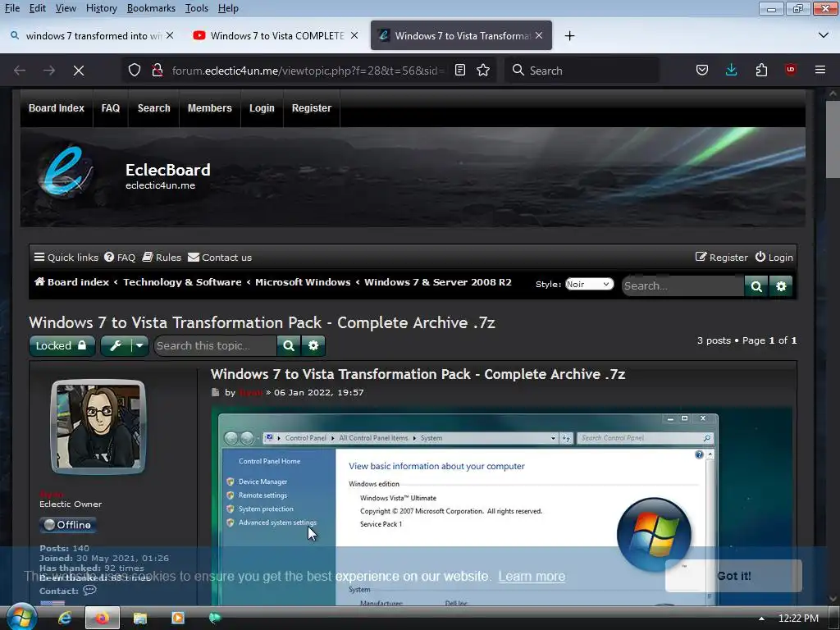Viewport: 840px width, 630px height.
Task: Open Pocket save icon
Action: 702,71
